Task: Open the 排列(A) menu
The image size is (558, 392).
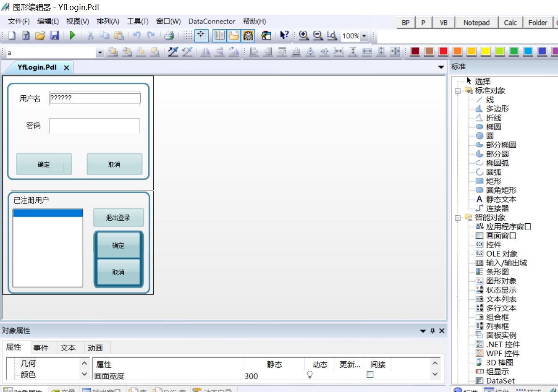Action: pos(108,21)
